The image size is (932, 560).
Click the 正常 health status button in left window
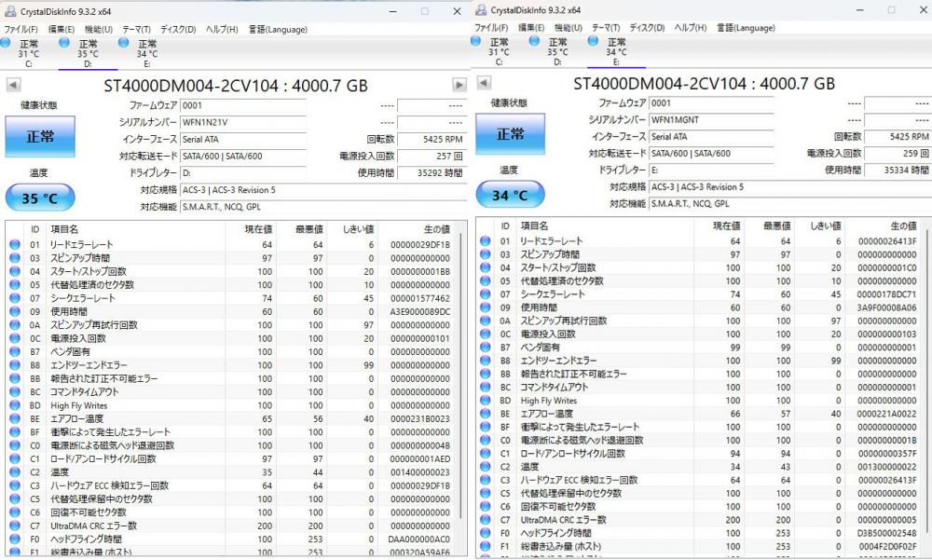40,136
